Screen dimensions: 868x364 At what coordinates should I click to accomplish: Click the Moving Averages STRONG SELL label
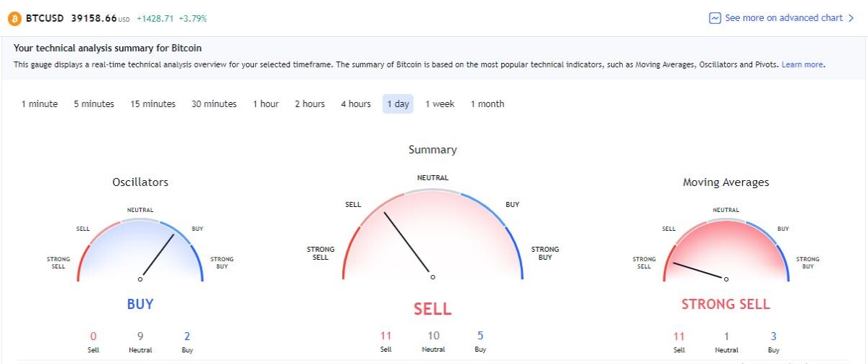click(726, 305)
